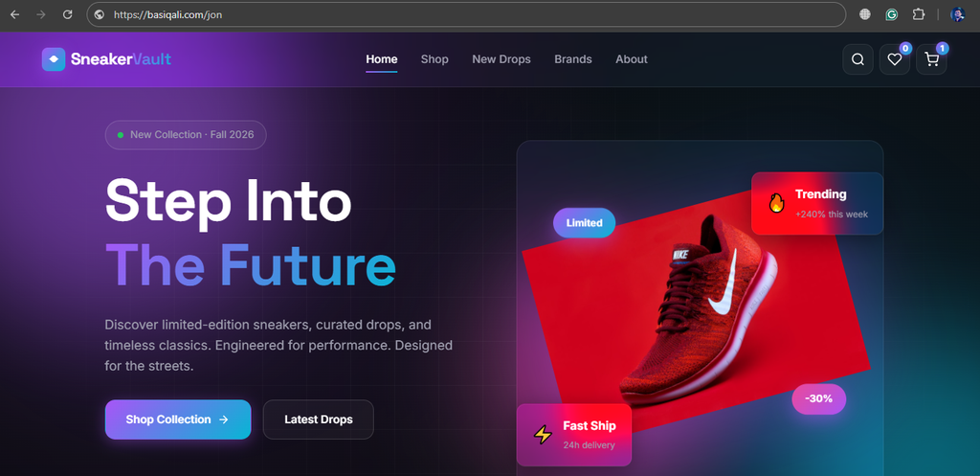Go to the Home nav item

coord(381,59)
